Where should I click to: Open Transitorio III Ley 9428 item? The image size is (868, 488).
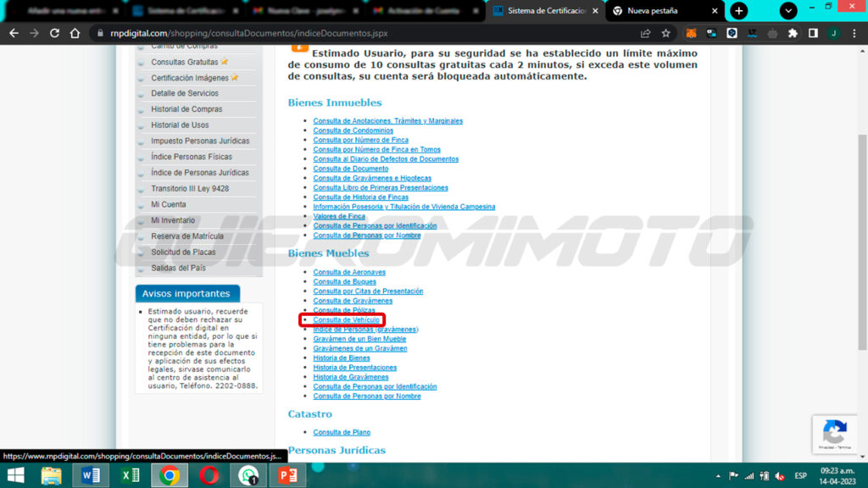tap(190, 189)
